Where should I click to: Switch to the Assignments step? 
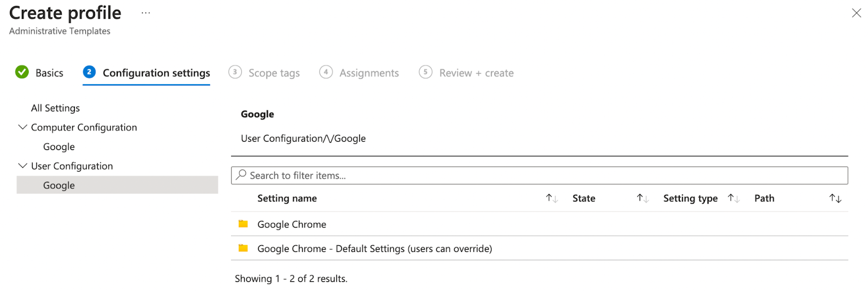(x=369, y=73)
